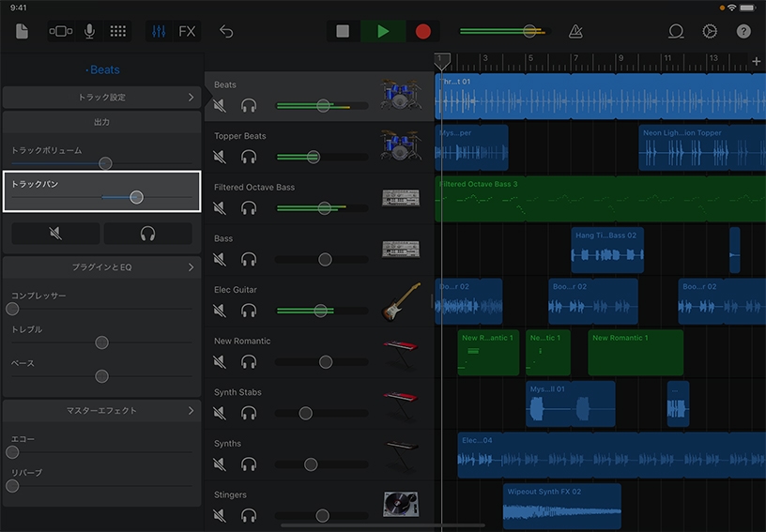Select the Bass track header
Screen dimensions: 766x532
click(x=223, y=238)
